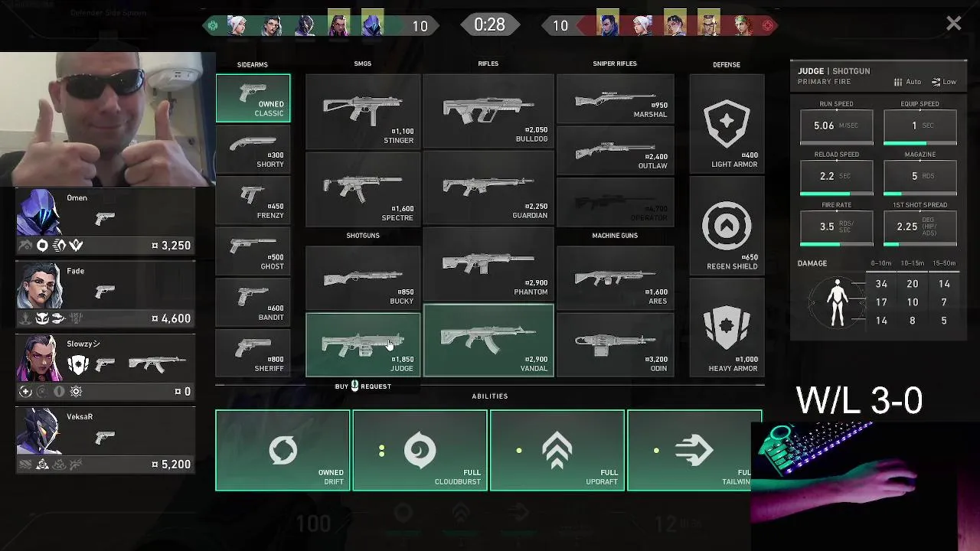Click the MACHINE GUNS category header

[x=615, y=236]
